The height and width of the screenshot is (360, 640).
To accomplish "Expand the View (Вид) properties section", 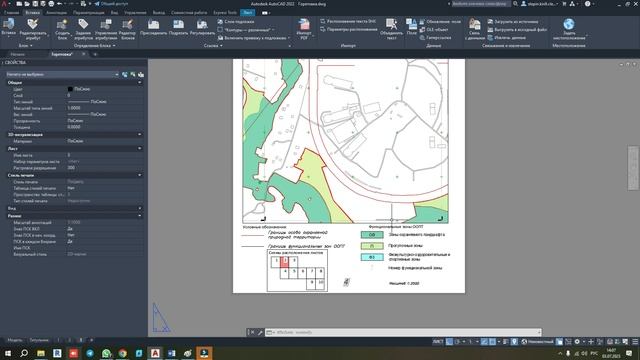I will (x=140, y=208).
